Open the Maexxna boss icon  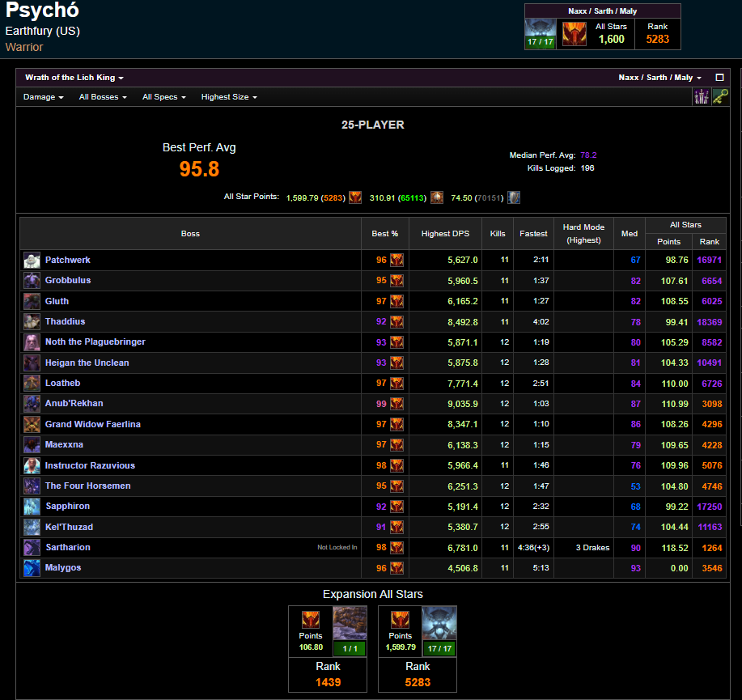pos(32,445)
